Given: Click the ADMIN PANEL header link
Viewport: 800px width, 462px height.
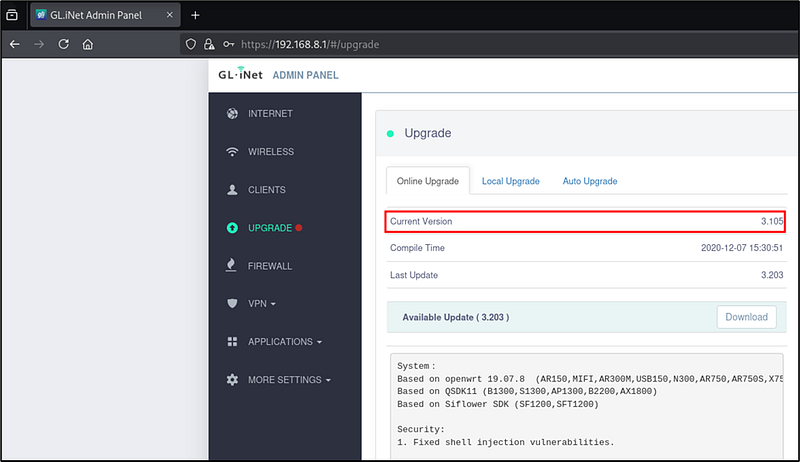Looking at the screenshot, I should [x=305, y=75].
